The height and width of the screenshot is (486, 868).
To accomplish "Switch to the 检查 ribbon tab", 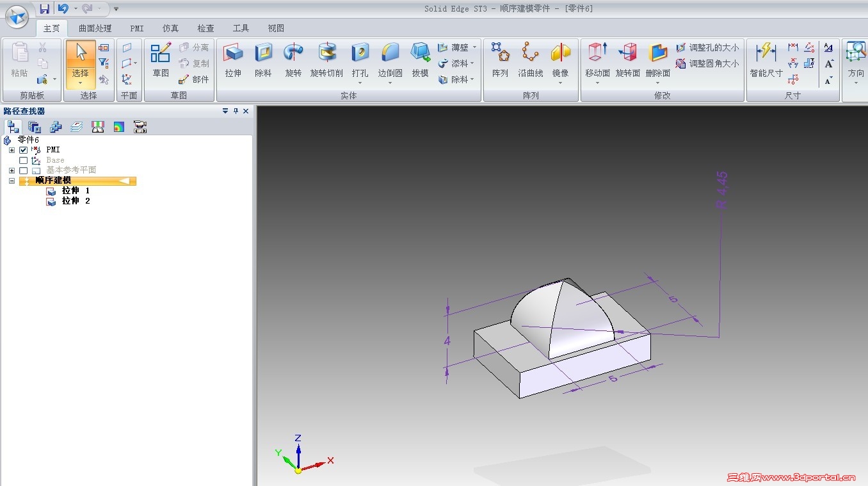I will 205,28.
